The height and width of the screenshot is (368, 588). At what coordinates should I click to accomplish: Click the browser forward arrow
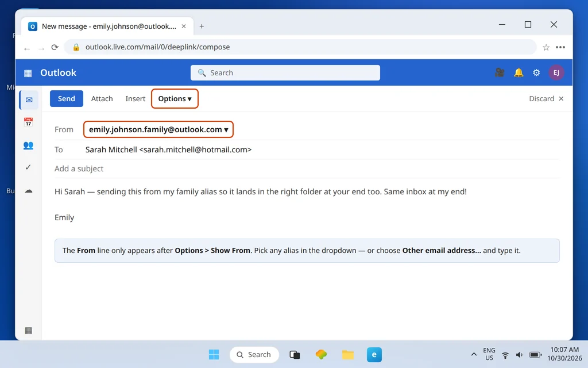(41, 48)
